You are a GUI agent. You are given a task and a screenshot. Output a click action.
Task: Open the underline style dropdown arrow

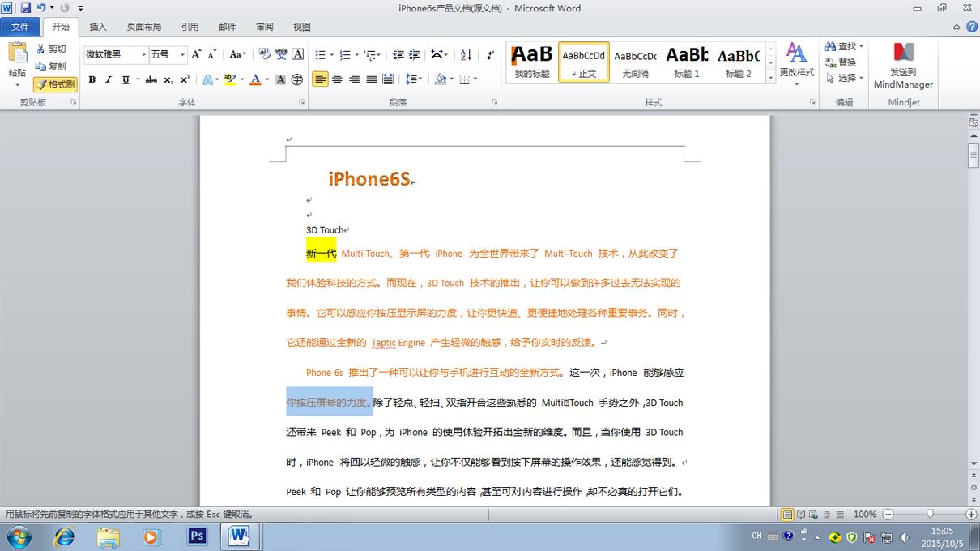[137, 79]
